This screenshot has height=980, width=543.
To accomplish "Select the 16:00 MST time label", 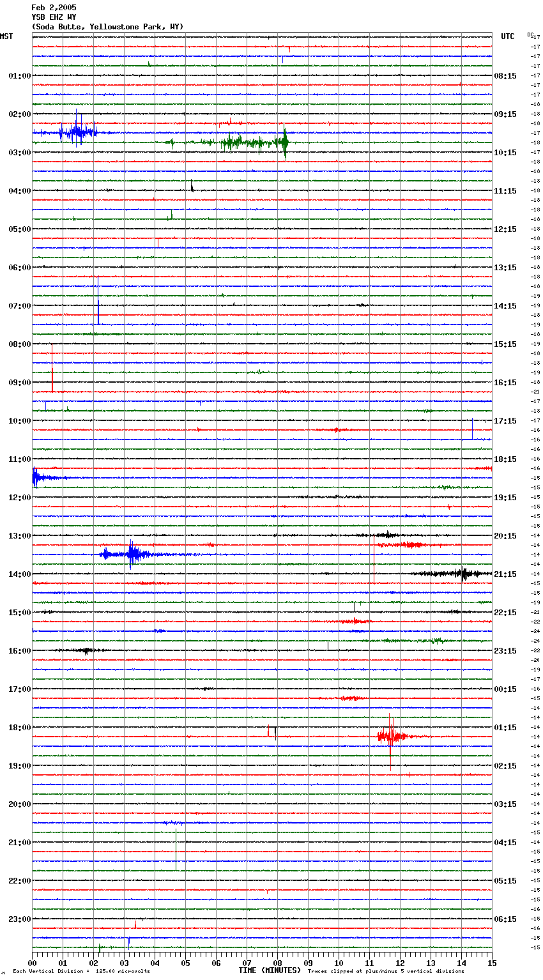I will pyautogui.click(x=19, y=651).
